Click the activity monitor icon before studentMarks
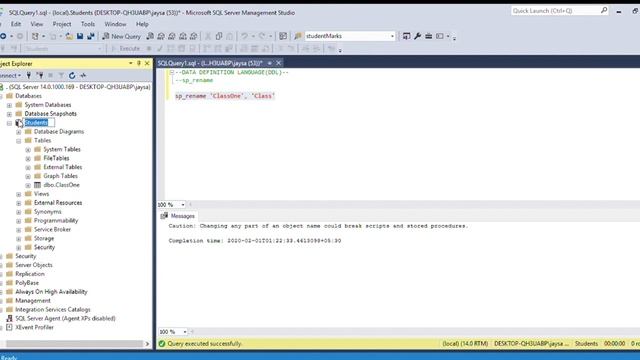640x360 pixels. pos(283,36)
